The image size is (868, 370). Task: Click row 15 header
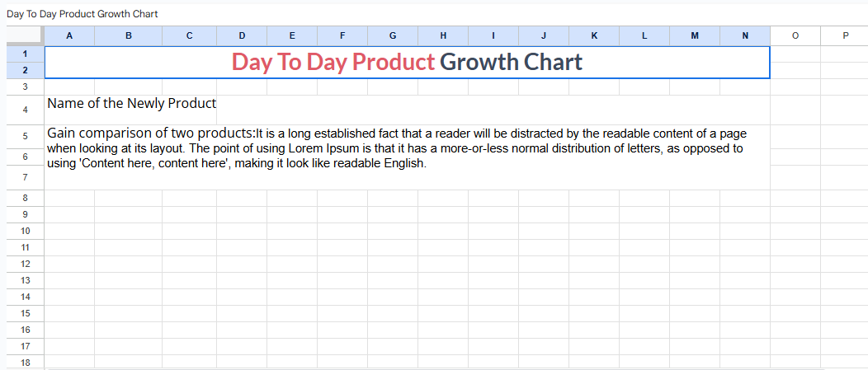pos(25,313)
